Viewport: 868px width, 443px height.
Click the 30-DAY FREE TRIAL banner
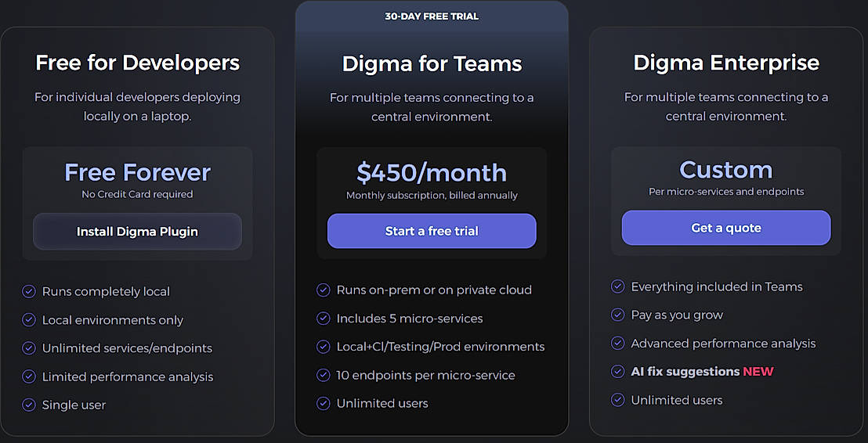[x=432, y=16]
